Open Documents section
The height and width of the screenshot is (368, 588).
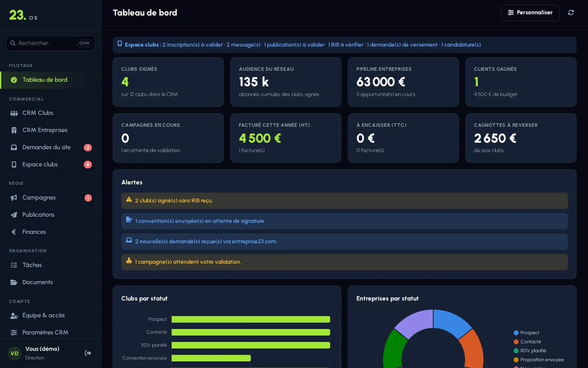click(x=51, y=282)
